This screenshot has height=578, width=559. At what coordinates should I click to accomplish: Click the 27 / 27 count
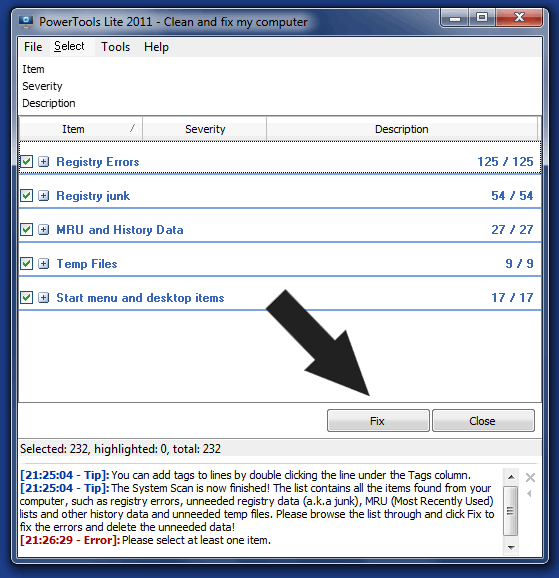[512, 230]
